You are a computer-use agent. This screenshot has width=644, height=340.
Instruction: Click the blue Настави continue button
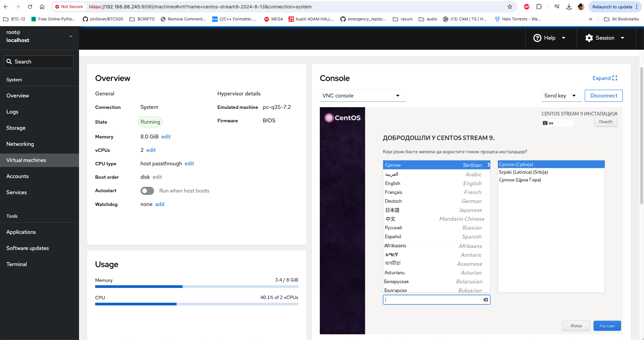607,326
